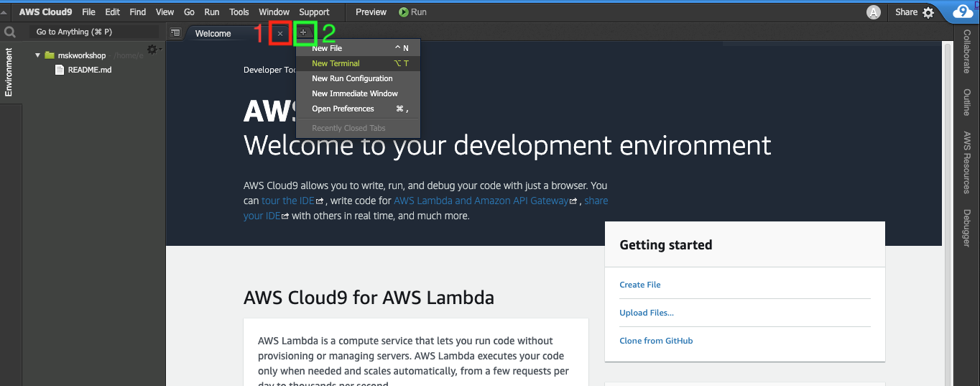
Task: Click the README.md file icon
Action: [x=60, y=70]
